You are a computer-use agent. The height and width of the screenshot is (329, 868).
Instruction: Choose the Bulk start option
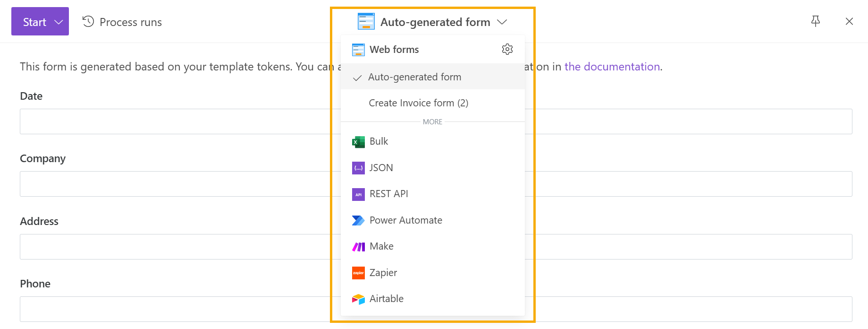pos(433,141)
